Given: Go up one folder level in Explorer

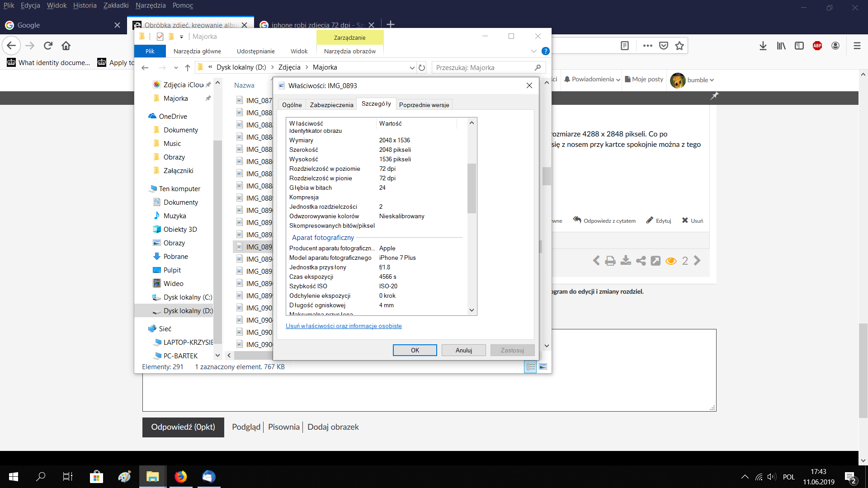Looking at the screenshot, I should point(188,68).
